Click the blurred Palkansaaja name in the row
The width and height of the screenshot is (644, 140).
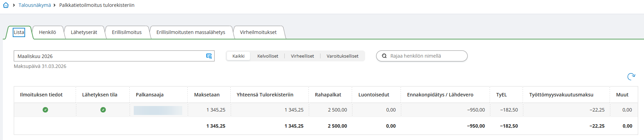(158, 110)
